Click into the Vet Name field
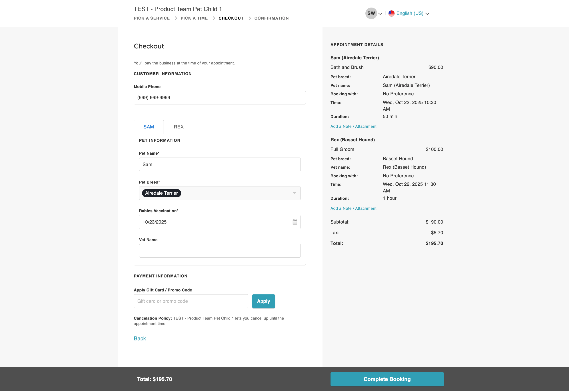 click(x=219, y=250)
